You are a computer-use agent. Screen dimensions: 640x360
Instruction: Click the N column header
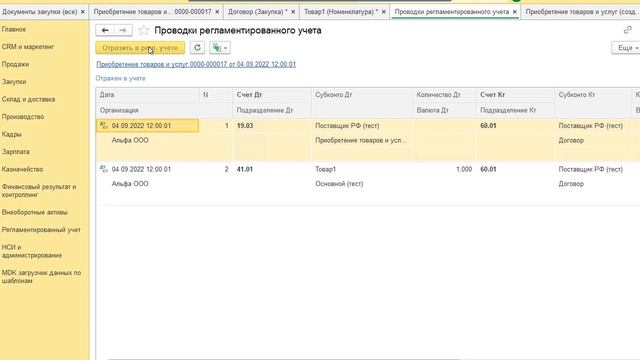(216, 95)
